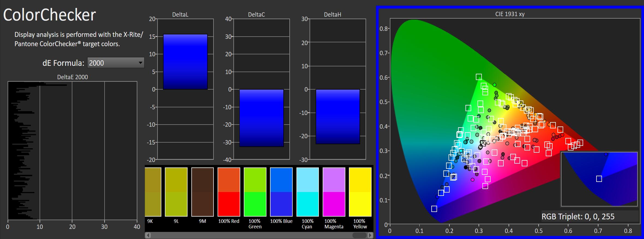
Task: Select the 100% Magenta swatch
Action: point(334,192)
